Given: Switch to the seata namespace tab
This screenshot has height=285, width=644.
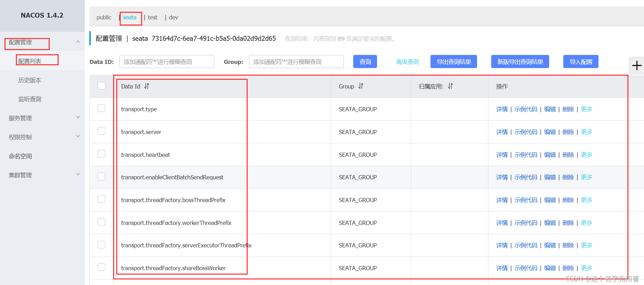Looking at the screenshot, I should click(130, 17).
